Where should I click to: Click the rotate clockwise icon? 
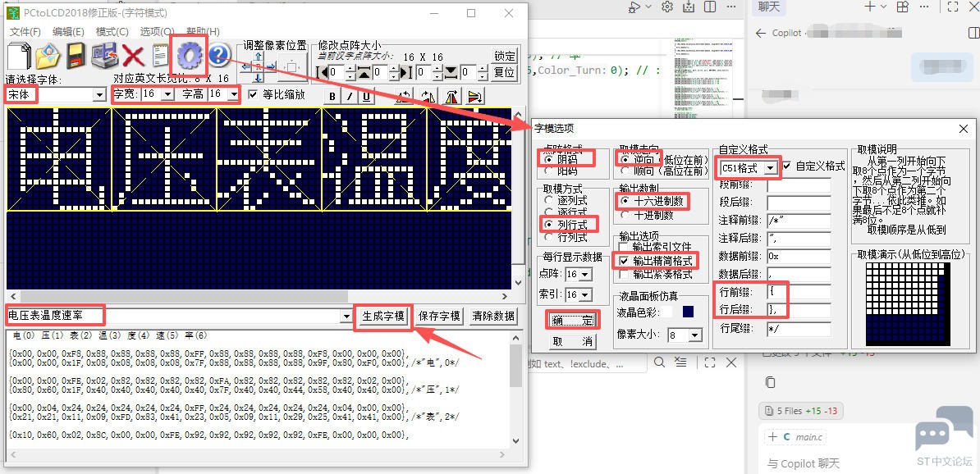[x=428, y=96]
